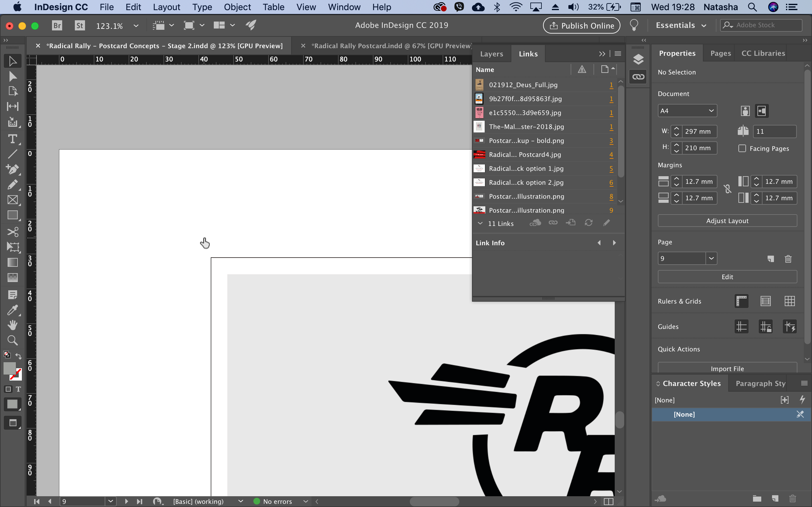
Task: Click the Adjust Layout button
Action: (727, 221)
